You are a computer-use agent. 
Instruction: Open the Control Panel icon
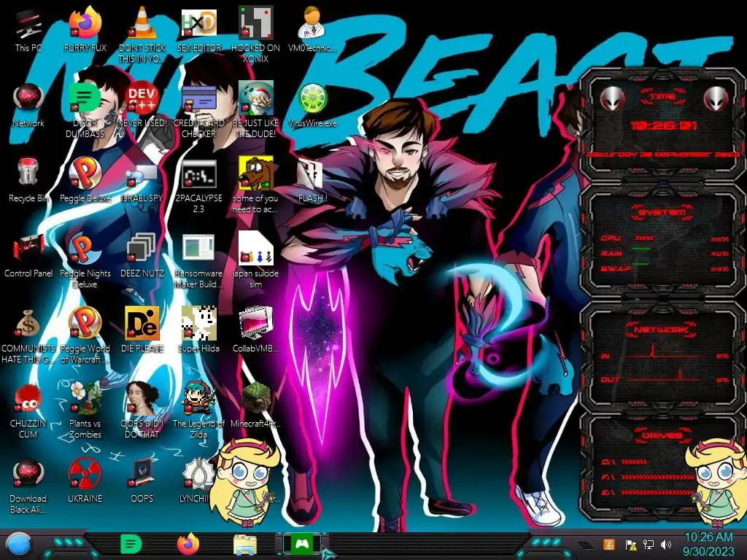28,256
